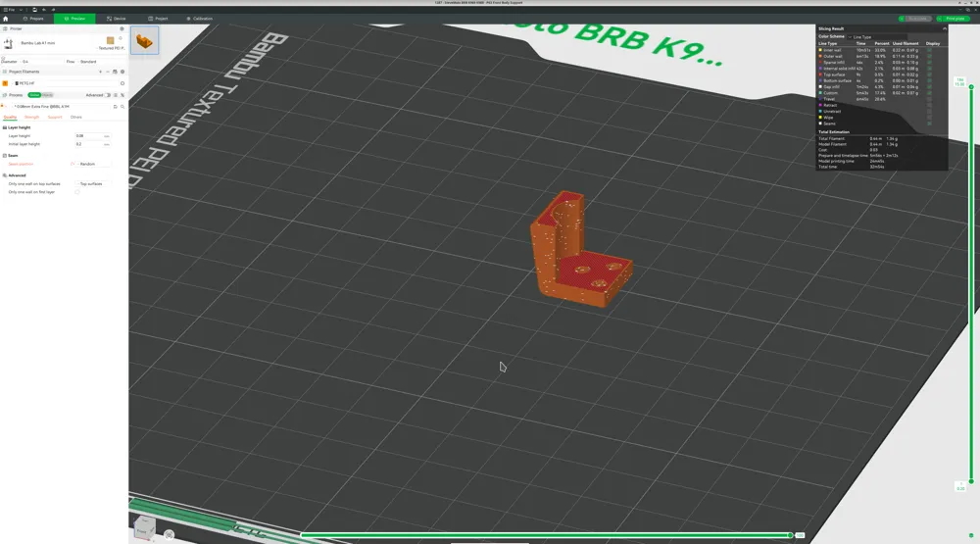Toggle Outer wall display checkbox

pyautogui.click(x=929, y=56)
